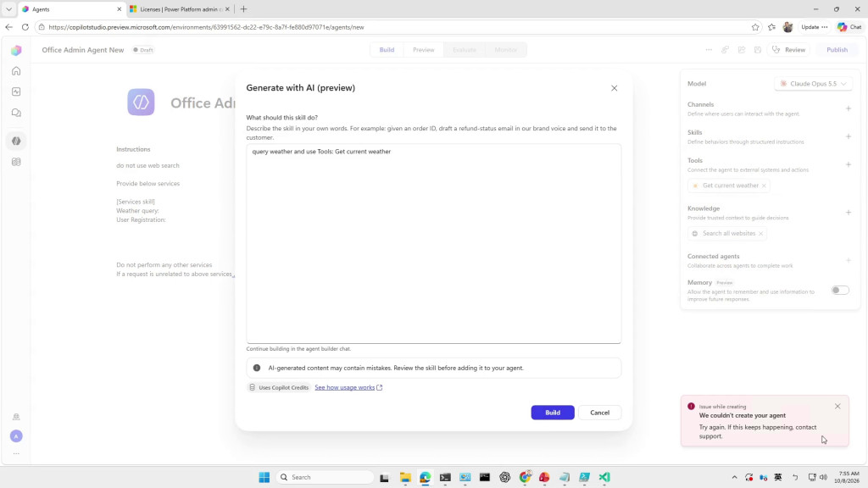The image size is (868, 488).
Task: Open the Copilot Studio logo in the sidebar
Action: [16, 50]
